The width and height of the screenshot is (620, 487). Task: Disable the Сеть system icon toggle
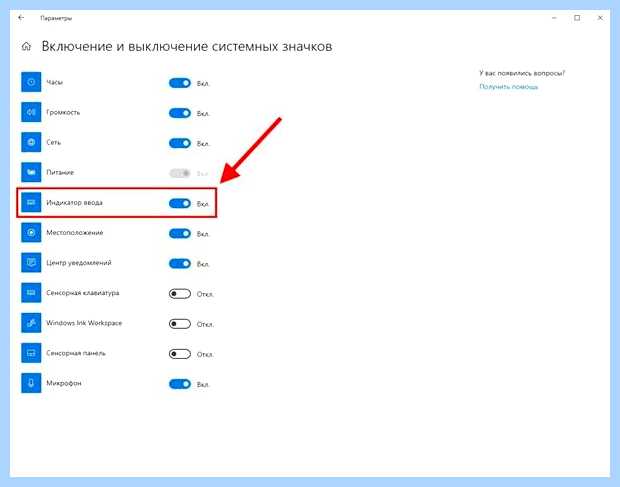point(180,143)
